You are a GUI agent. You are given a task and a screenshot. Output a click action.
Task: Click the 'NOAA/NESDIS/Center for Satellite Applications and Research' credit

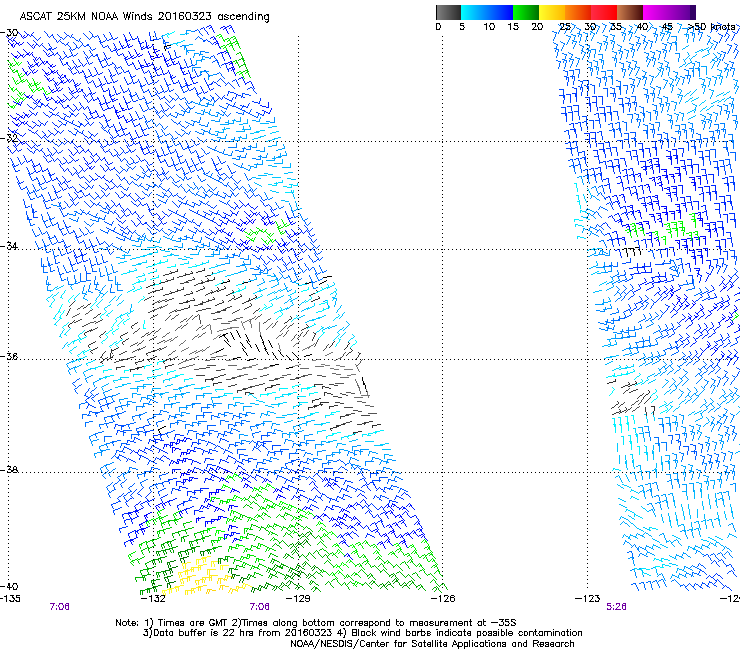pos(432,644)
